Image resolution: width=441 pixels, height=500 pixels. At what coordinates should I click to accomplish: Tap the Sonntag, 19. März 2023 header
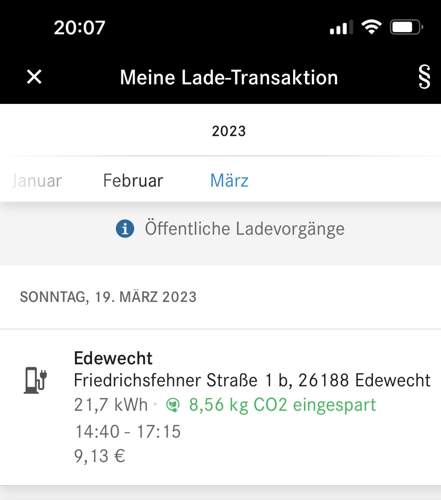point(108,297)
